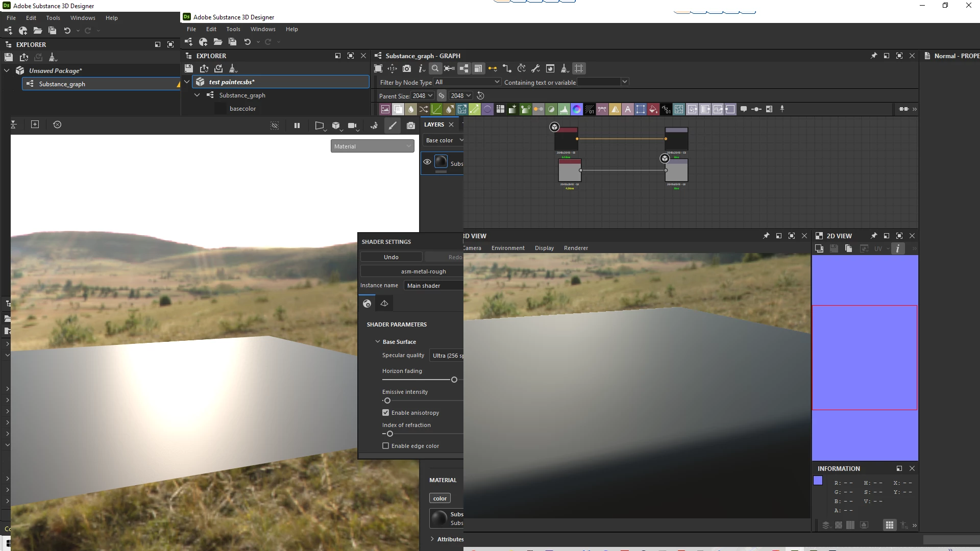The width and height of the screenshot is (980, 551).
Task: Reset parent size with the reset icon
Action: [x=480, y=96]
